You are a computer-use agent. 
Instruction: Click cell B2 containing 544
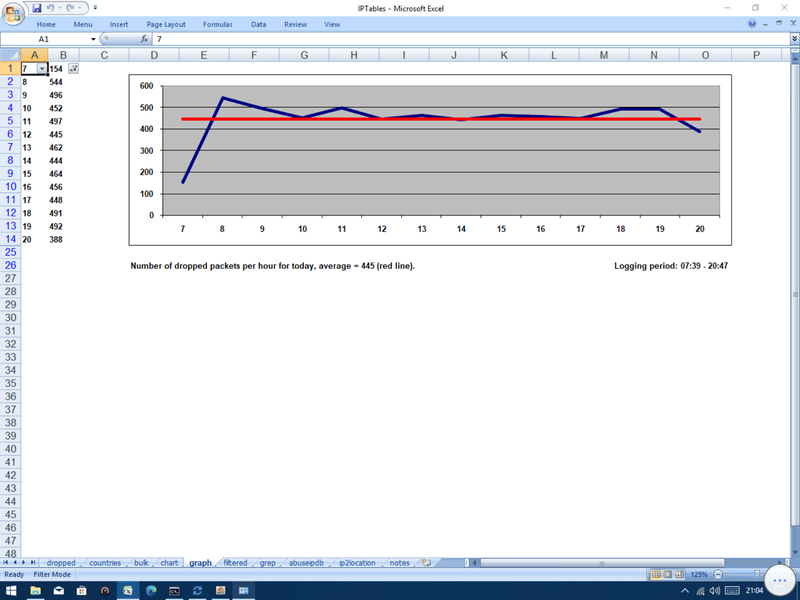pos(63,82)
